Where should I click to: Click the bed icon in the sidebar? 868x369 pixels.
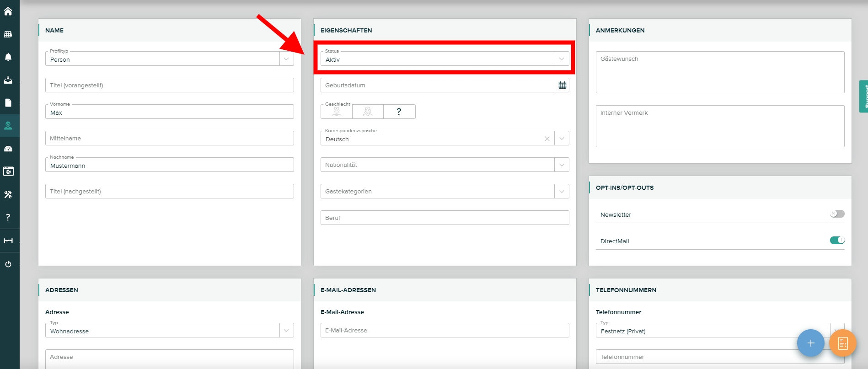(x=8, y=241)
